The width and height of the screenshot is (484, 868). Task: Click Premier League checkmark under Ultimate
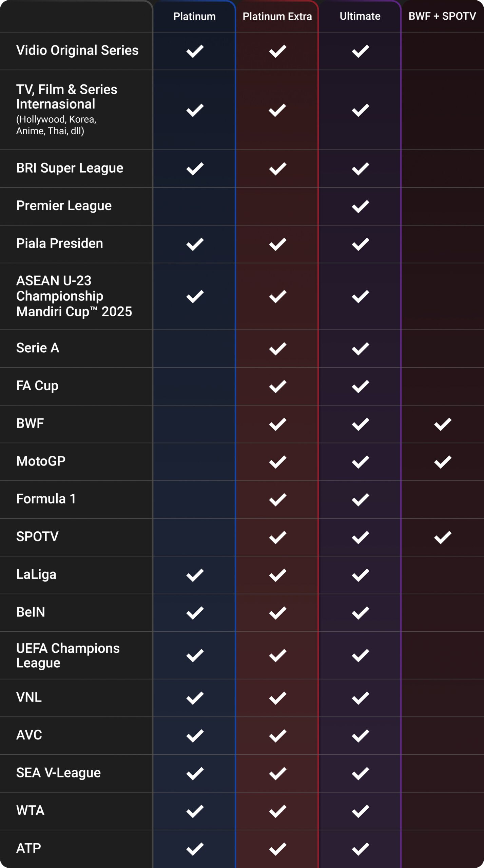(x=360, y=206)
